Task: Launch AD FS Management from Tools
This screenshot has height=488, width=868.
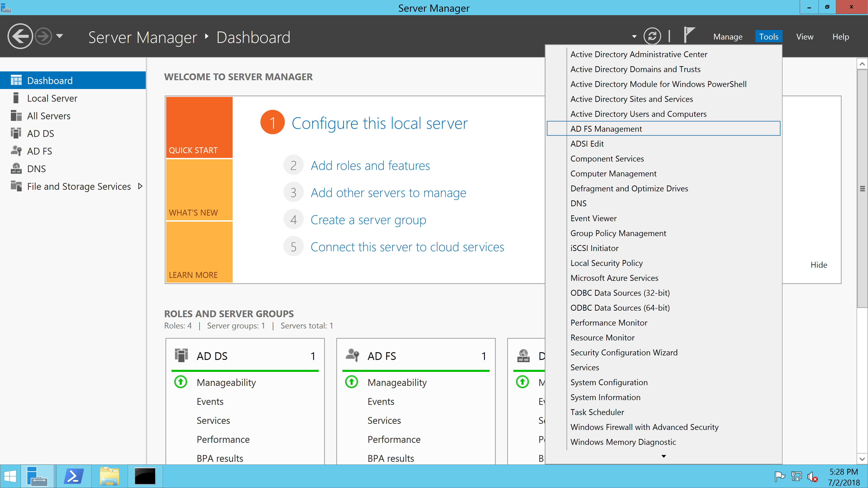Action: click(663, 129)
